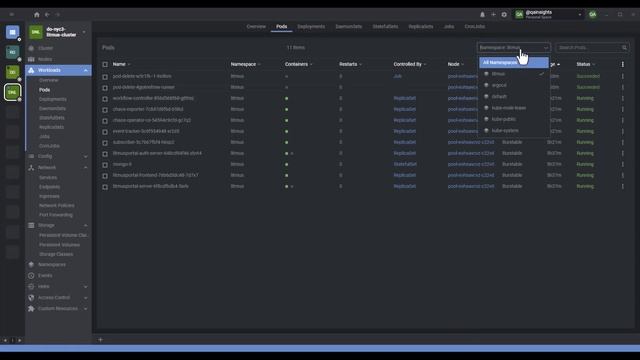Switch to the StatefulSets tab
The height and width of the screenshot is (360, 640).
coord(385,27)
